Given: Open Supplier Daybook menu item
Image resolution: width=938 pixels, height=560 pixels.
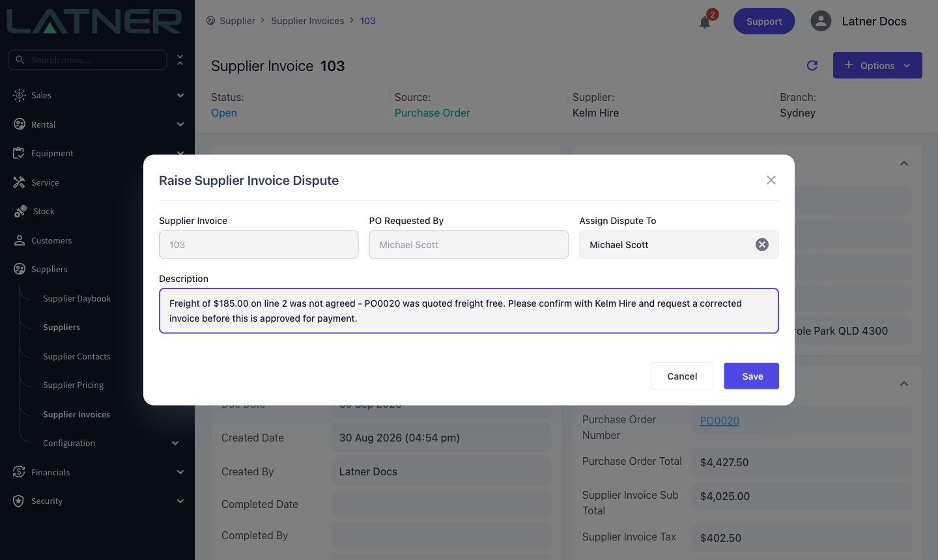Looking at the screenshot, I should click(x=77, y=298).
